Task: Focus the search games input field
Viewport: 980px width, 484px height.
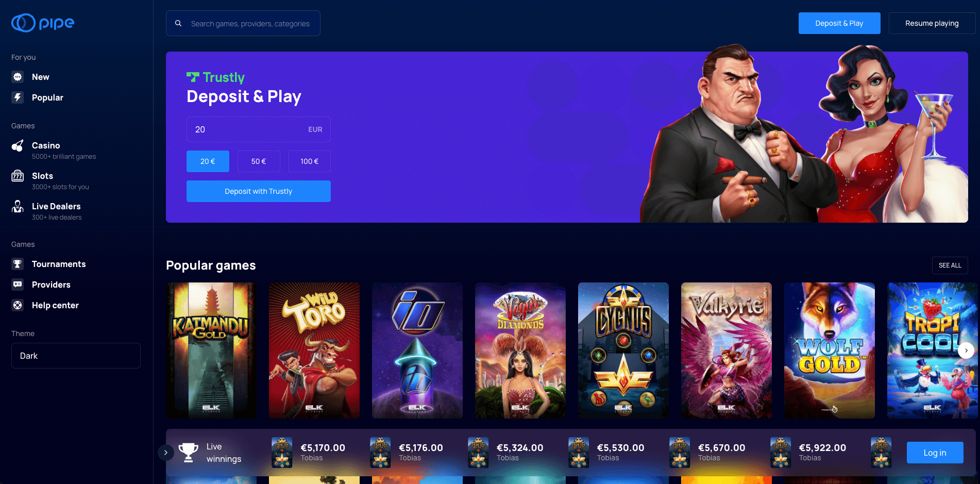Action: pyautogui.click(x=243, y=23)
